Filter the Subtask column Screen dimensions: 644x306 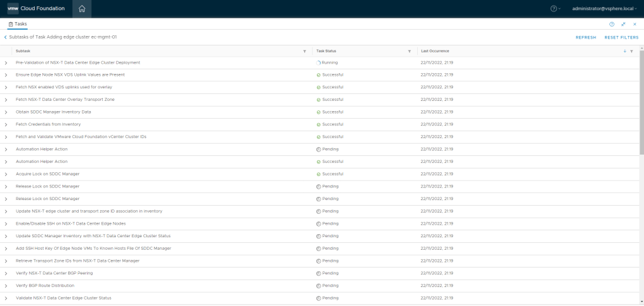[x=305, y=51]
